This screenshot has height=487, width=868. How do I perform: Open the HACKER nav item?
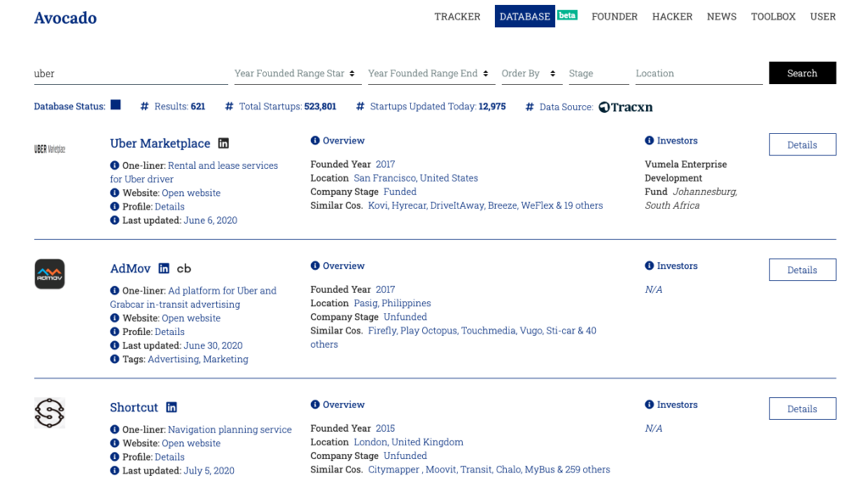[x=672, y=17]
